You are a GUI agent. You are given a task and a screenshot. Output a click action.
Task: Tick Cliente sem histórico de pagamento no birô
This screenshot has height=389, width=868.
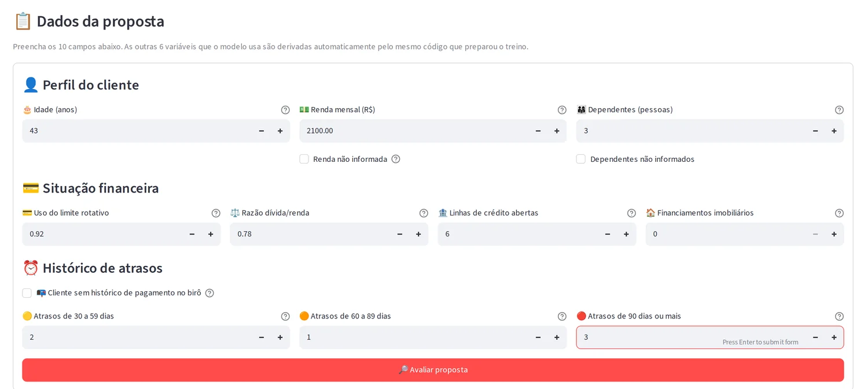tap(27, 293)
